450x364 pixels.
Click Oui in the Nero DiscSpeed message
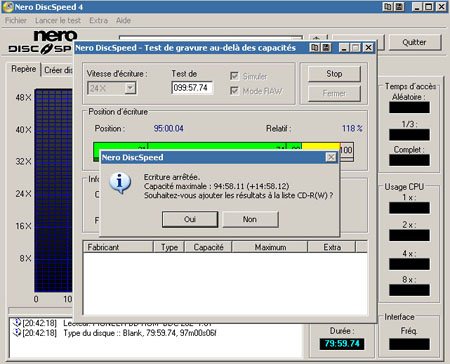pos(190,219)
